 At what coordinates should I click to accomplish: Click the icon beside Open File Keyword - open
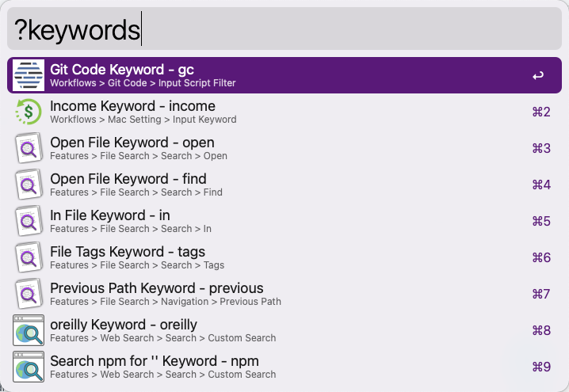coord(29,148)
